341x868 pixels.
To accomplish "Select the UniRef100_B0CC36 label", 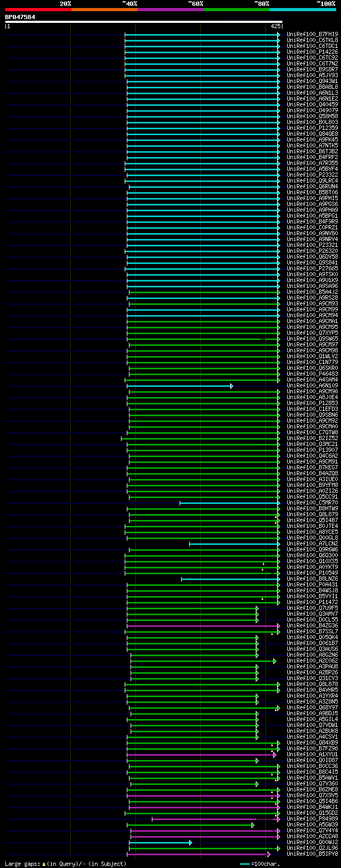I will tap(312, 766).
